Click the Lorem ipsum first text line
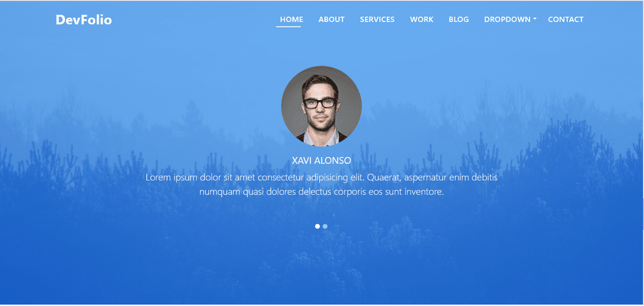 (321, 178)
